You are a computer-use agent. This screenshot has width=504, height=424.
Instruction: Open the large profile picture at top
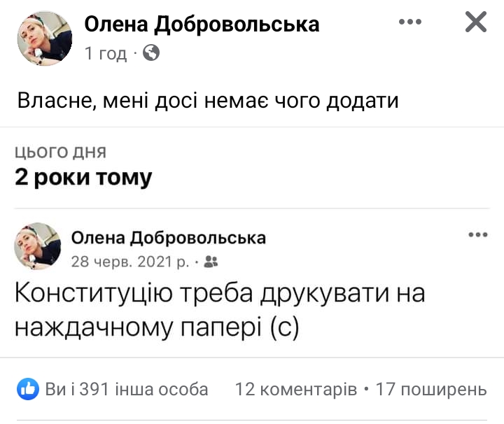pos(45,39)
